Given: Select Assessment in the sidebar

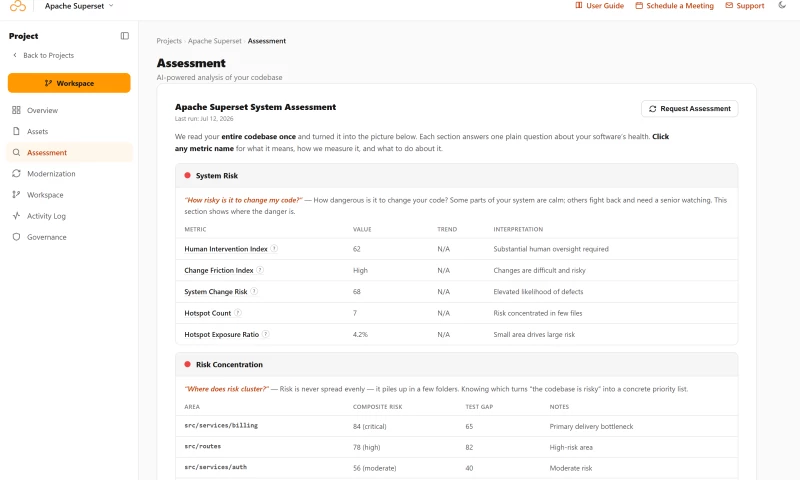Looking at the screenshot, I should pyautogui.click(x=69, y=153).
